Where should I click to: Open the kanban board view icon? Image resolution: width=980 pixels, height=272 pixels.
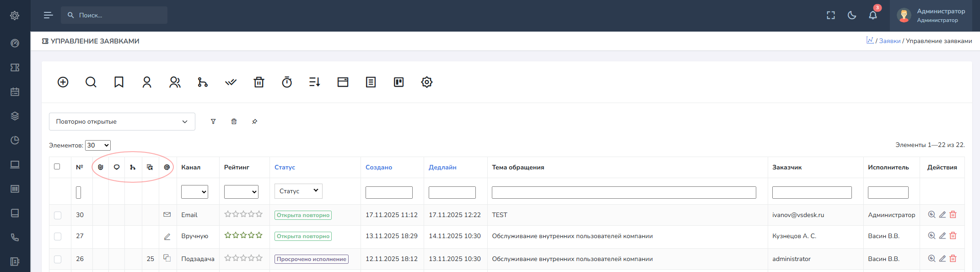tap(398, 82)
